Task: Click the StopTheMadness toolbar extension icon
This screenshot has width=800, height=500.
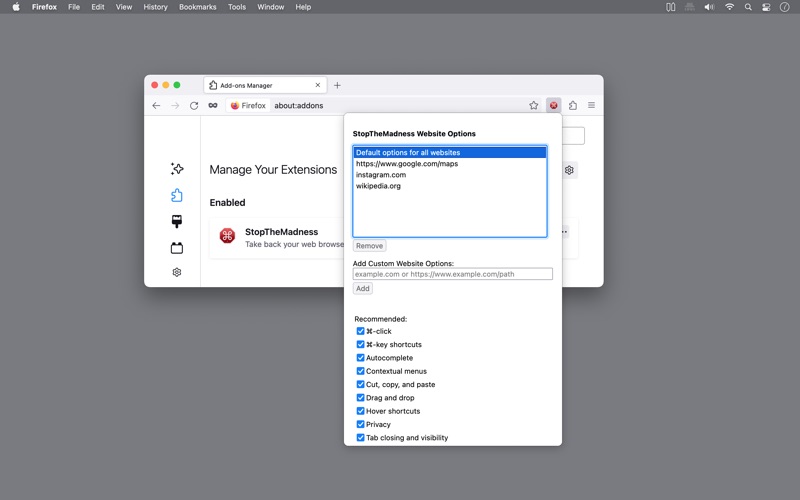Action: tap(554, 105)
